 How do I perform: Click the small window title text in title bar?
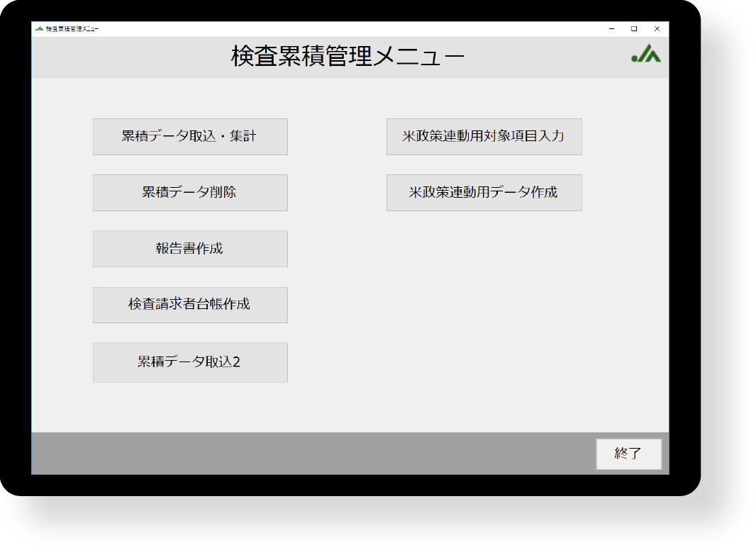coord(72,29)
